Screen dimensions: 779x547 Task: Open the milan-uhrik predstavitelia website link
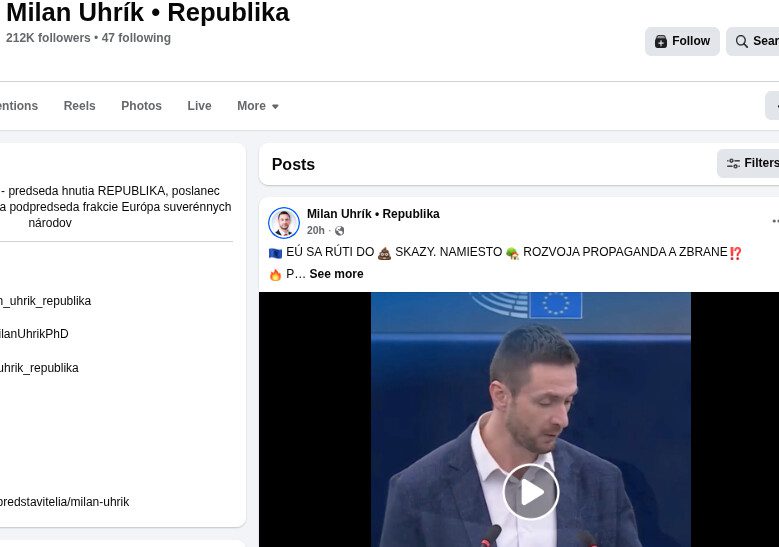click(64, 502)
